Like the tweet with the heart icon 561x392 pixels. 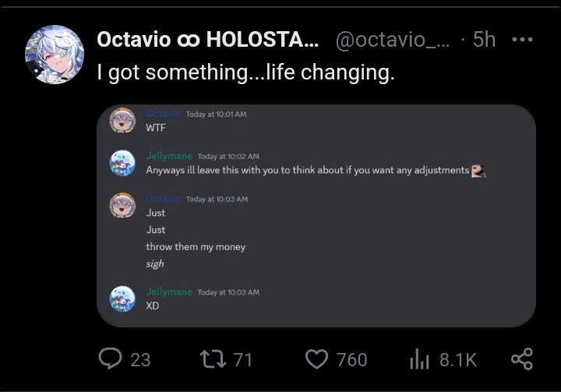tap(316, 358)
